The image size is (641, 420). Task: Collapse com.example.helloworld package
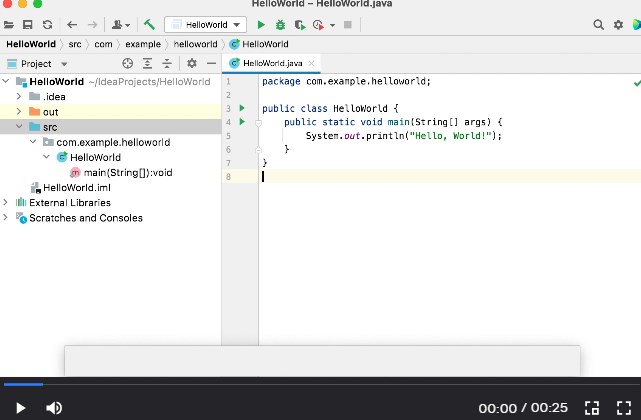point(33,141)
